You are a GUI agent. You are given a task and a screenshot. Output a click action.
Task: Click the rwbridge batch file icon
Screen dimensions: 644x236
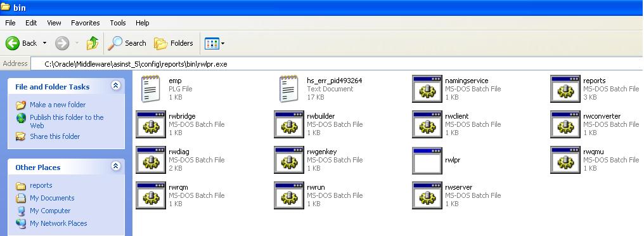click(x=151, y=124)
